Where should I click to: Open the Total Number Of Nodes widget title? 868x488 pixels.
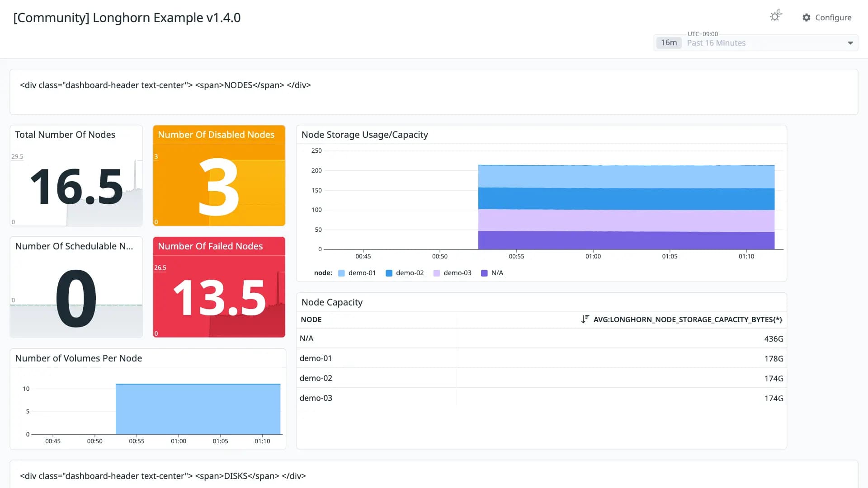65,135
